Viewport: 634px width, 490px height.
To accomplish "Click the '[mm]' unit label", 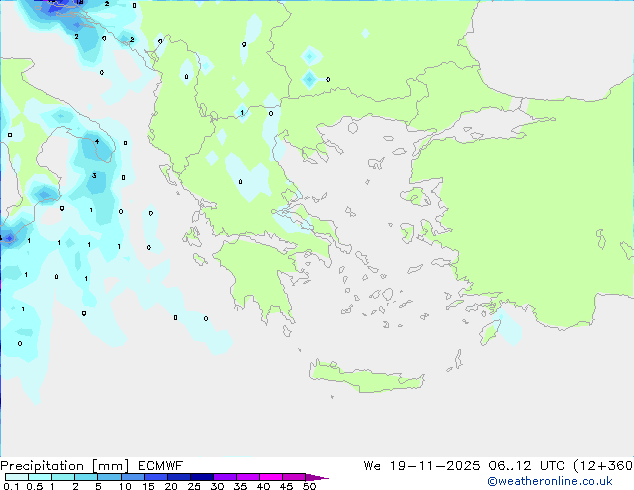I will coord(110,466).
